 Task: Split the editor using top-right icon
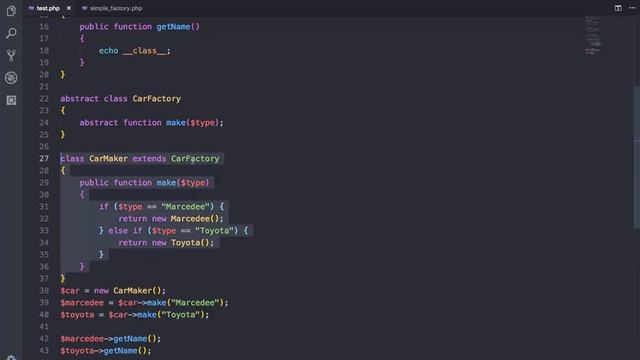(x=618, y=8)
